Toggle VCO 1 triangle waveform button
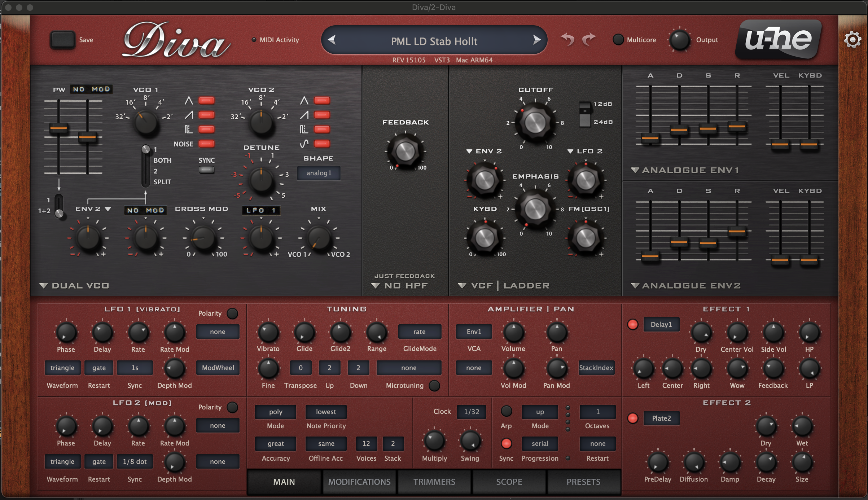Viewport: 868px width, 500px height. 206,101
